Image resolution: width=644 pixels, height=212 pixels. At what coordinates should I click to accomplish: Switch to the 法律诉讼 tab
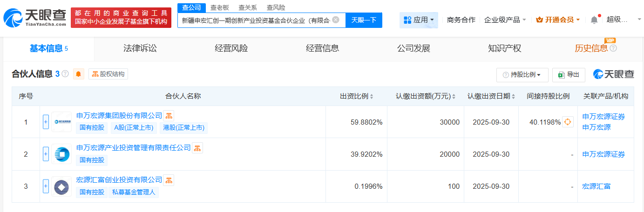(x=140, y=48)
